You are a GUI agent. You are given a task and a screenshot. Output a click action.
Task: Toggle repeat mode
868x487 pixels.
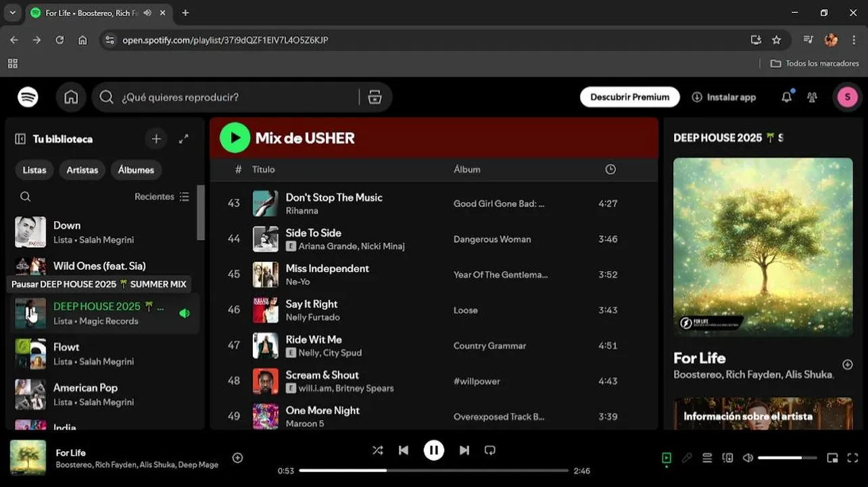pos(490,450)
